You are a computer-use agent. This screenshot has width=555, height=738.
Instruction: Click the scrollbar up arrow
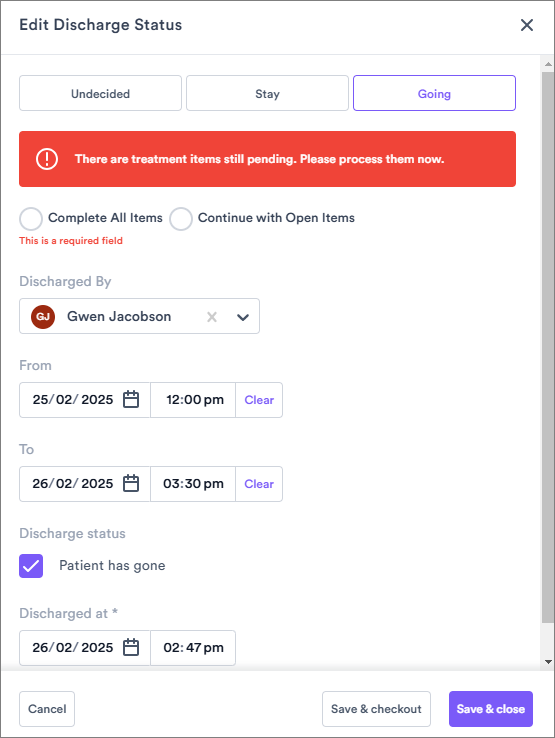point(548,64)
